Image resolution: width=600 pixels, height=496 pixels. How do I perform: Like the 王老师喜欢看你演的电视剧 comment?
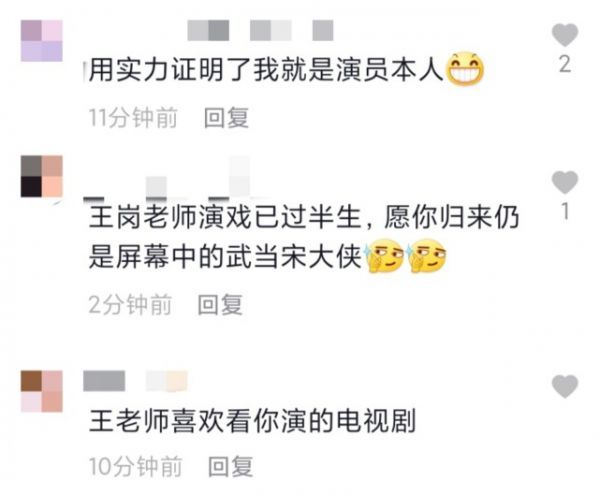565,386
